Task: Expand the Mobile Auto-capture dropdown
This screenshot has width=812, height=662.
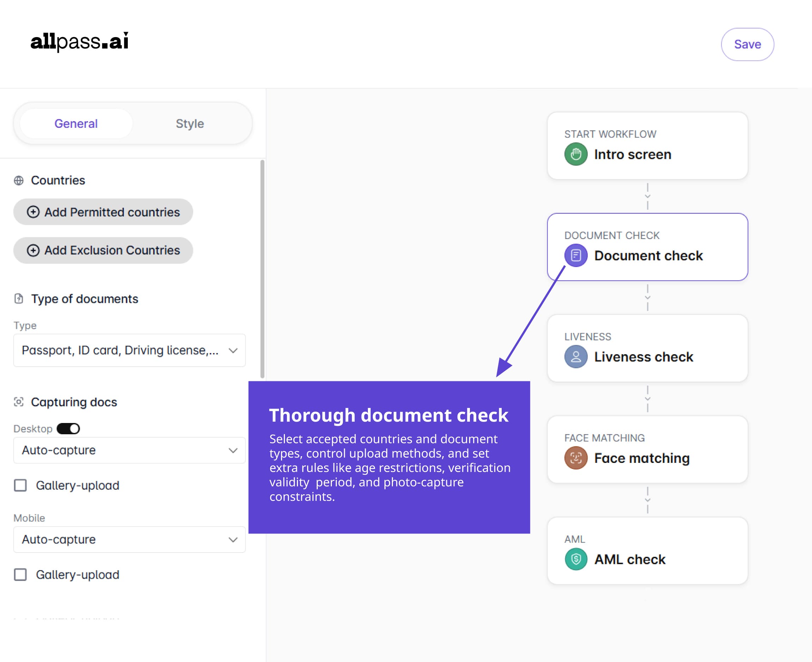Action: point(129,539)
